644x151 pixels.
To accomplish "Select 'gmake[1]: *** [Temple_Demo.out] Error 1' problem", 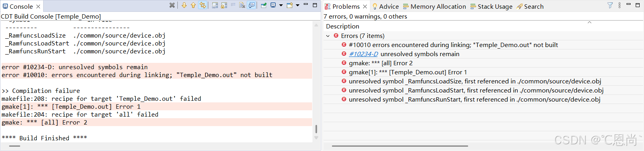I will point(483,72).
